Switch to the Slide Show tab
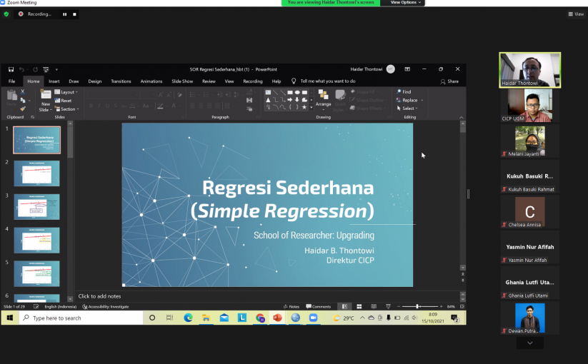588x364 pixels. tap(182, 81)
